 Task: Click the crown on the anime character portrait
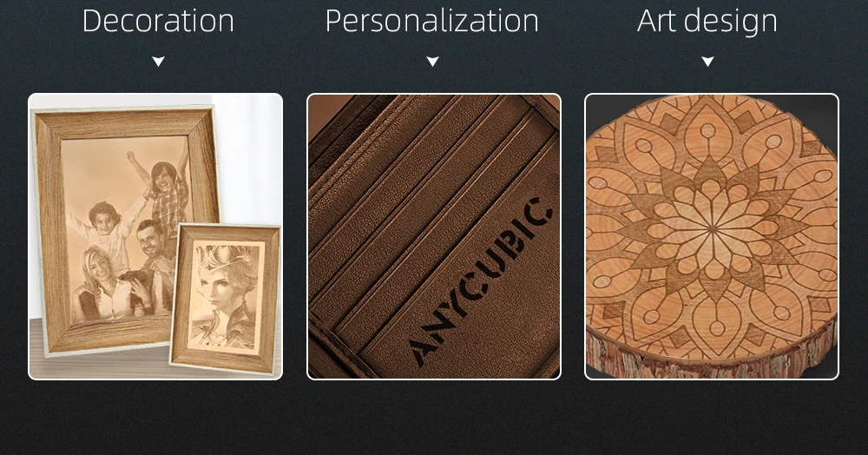pos(222,254)
